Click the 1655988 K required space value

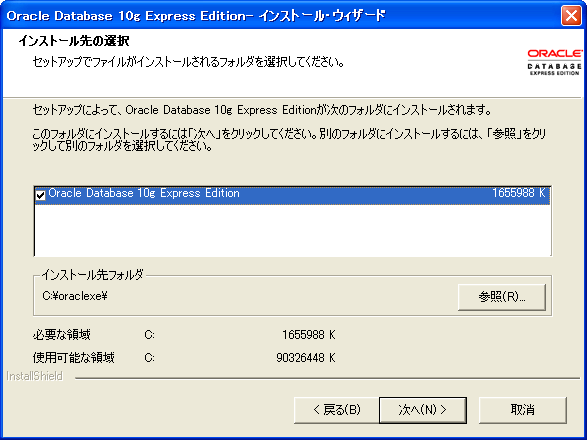309,335
